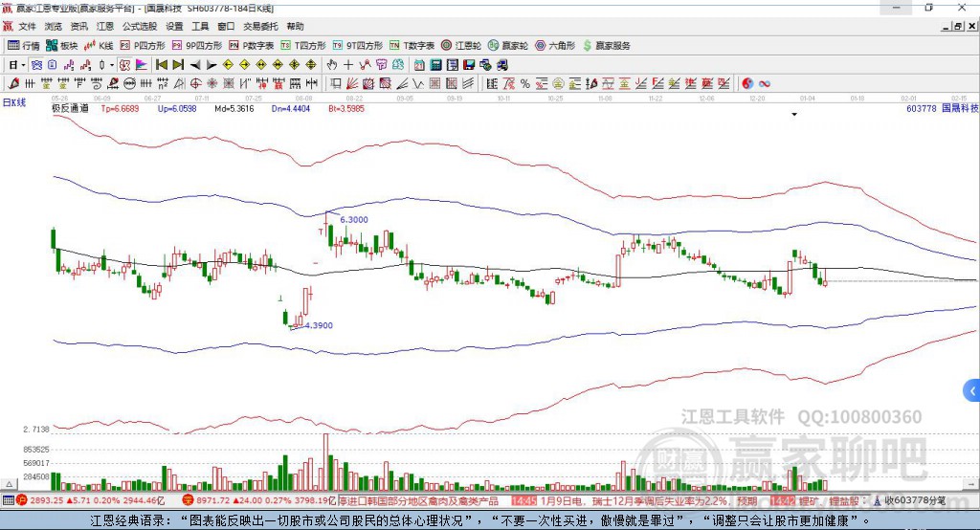Open the 公式选股 menu

(140, 26)
